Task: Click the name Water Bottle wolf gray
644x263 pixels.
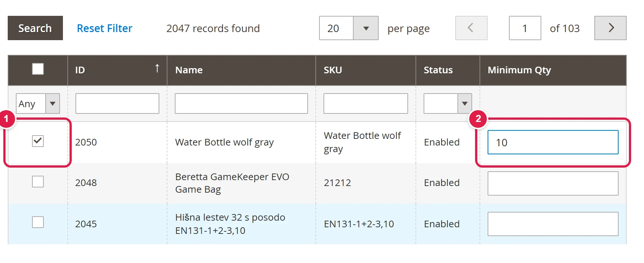Action: coord(224,142)
